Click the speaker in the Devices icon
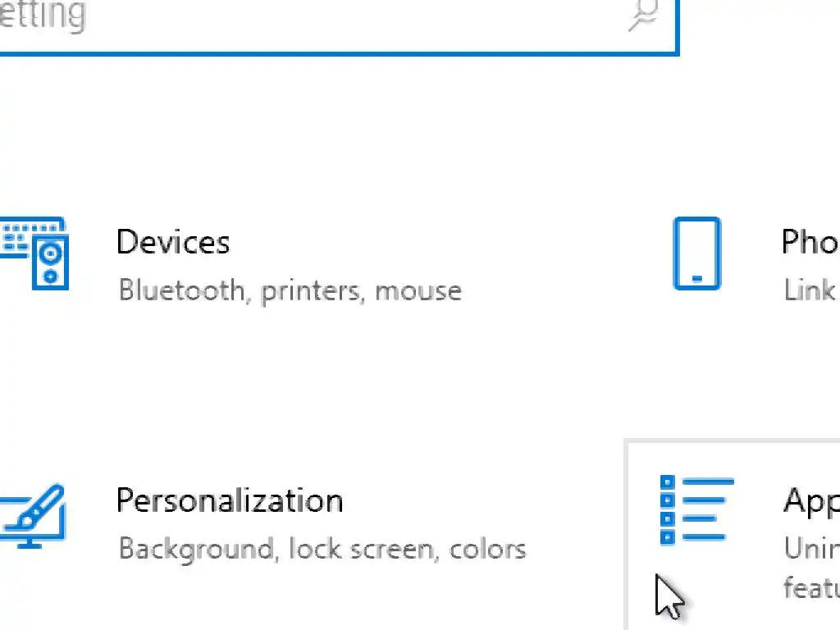Image resolution: width=840 pixels, height=630 pixels. [50, 262]
